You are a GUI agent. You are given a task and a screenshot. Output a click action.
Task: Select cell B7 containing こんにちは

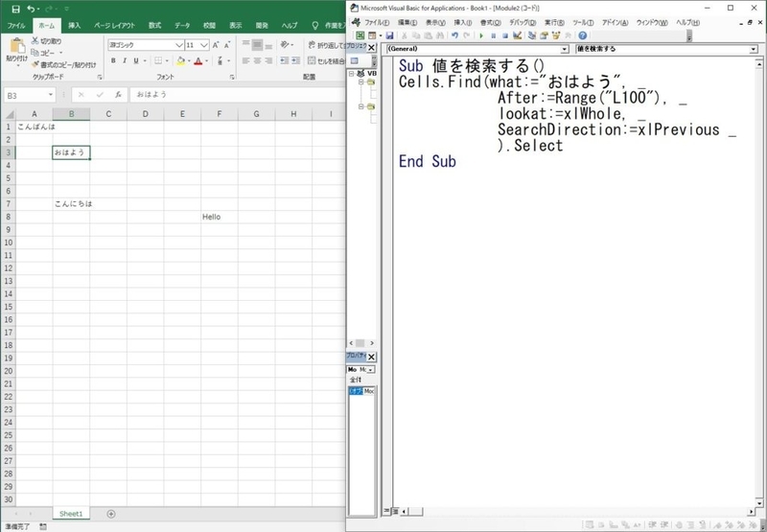click(x=71, y=204)
